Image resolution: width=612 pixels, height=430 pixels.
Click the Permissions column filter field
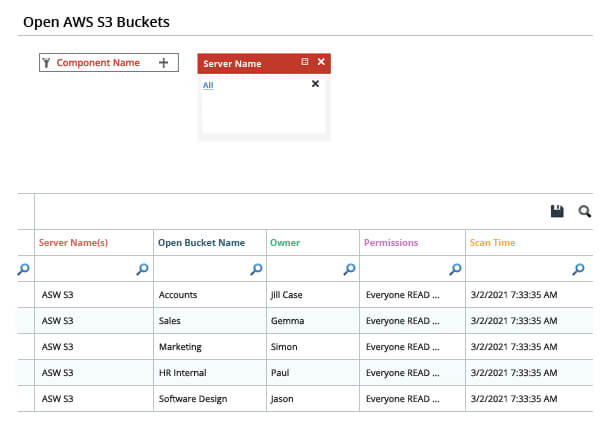pos(412,269)
